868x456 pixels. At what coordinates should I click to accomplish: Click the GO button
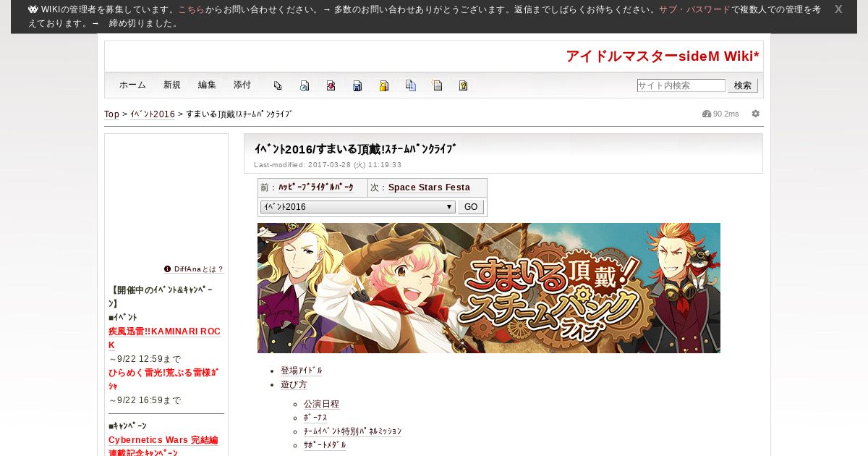(471, 207)
